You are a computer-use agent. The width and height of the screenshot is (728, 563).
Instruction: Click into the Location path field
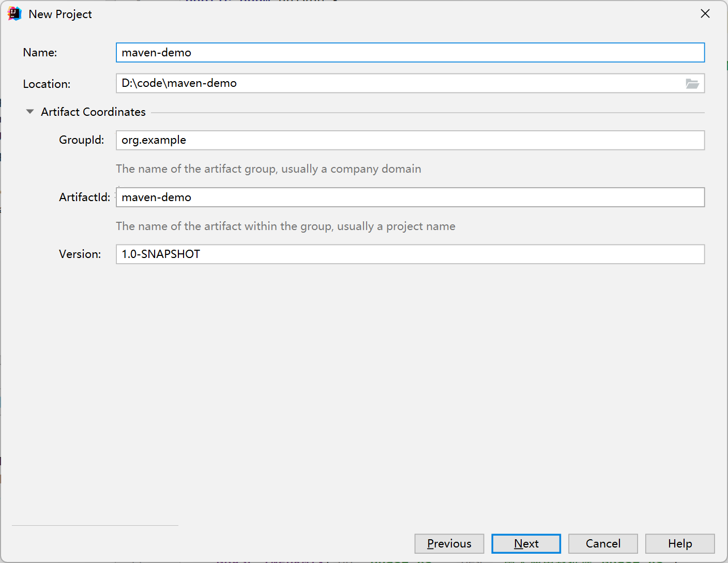pos(398,84)
